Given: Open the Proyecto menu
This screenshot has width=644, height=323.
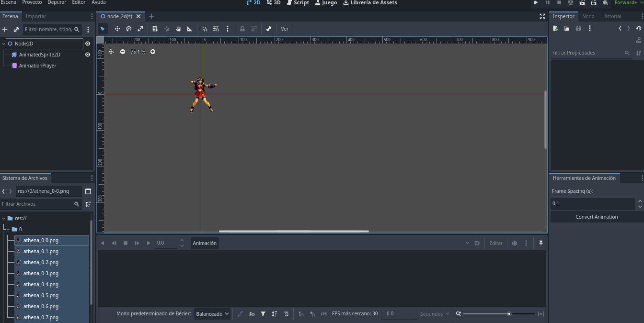Looking at the screenshot, I should (32, 2).
